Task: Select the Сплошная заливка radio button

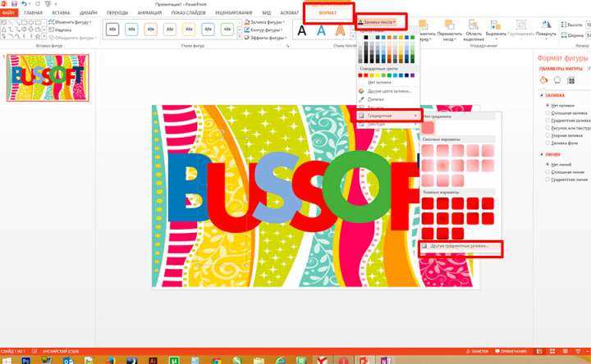Action: click(x=547, y=113)
